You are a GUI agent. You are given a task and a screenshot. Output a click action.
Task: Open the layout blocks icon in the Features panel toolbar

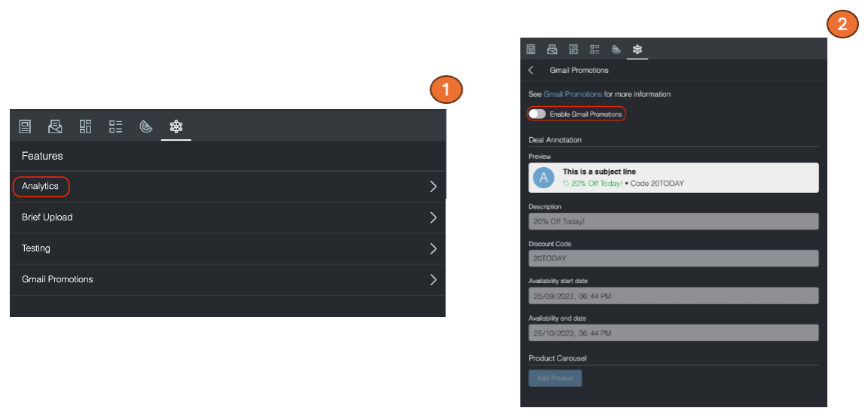[x=86, y=126]
